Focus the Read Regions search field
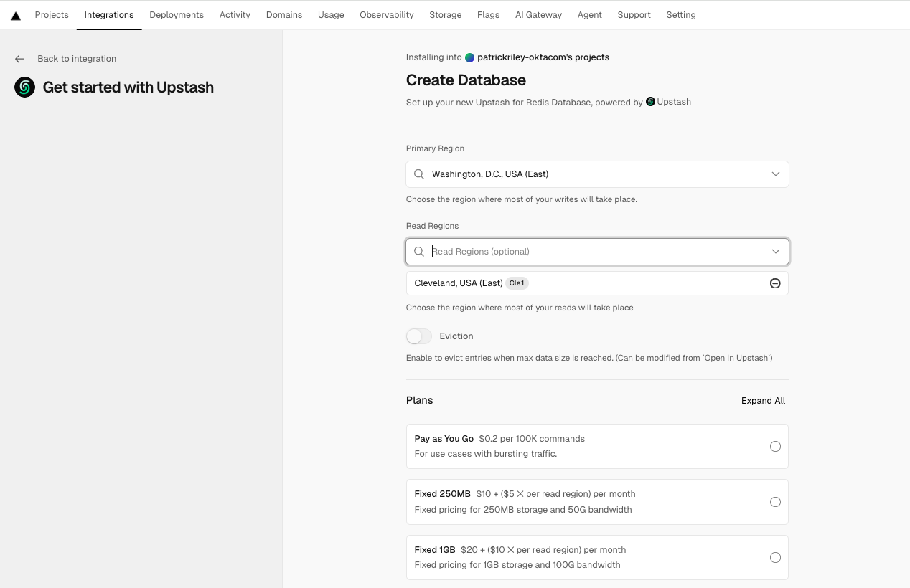Screen dimensions: 910x588 (596, 252)
